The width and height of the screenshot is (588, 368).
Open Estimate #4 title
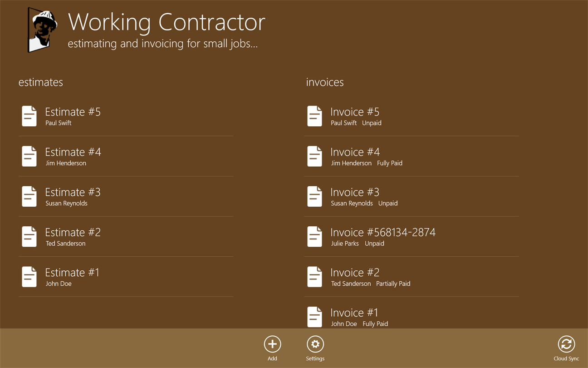tap(73, 152)
